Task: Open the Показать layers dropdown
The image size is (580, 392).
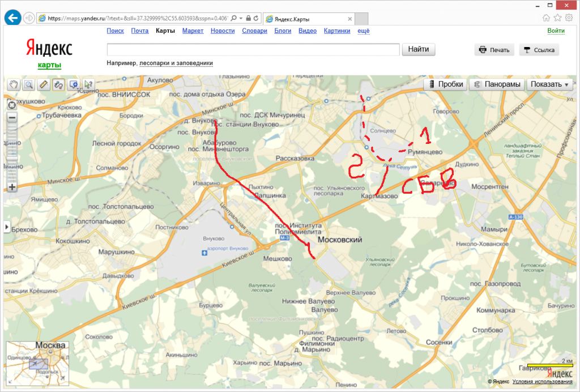Action: point(549,84)
